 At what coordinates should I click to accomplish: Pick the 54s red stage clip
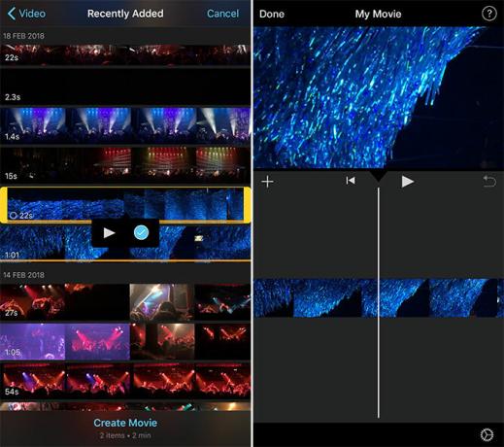click(x=125, y=381)
